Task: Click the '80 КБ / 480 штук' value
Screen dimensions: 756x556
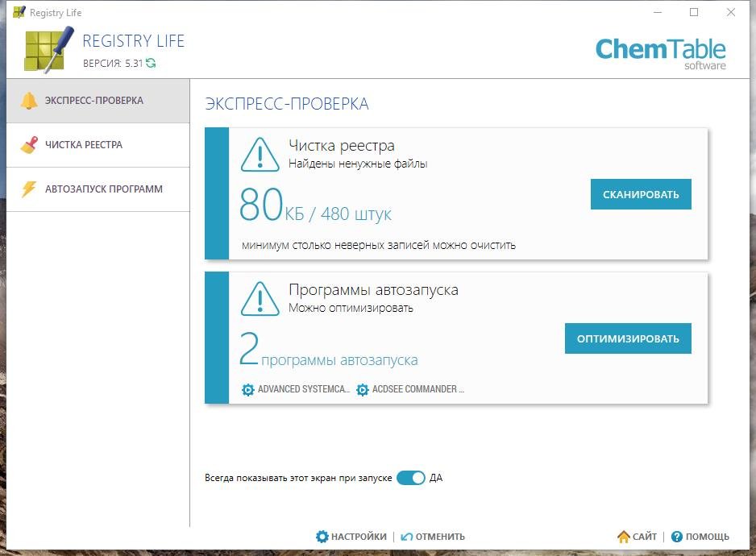Action: 315,205
